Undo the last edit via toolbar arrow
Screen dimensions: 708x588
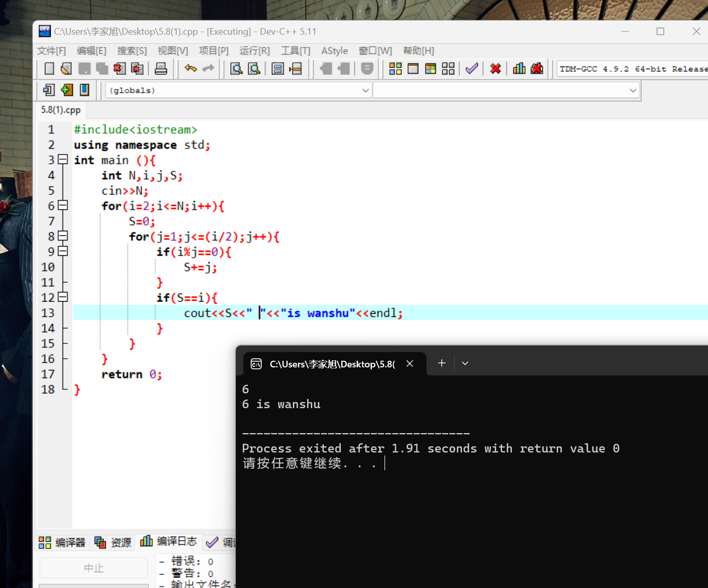point(190,69)
